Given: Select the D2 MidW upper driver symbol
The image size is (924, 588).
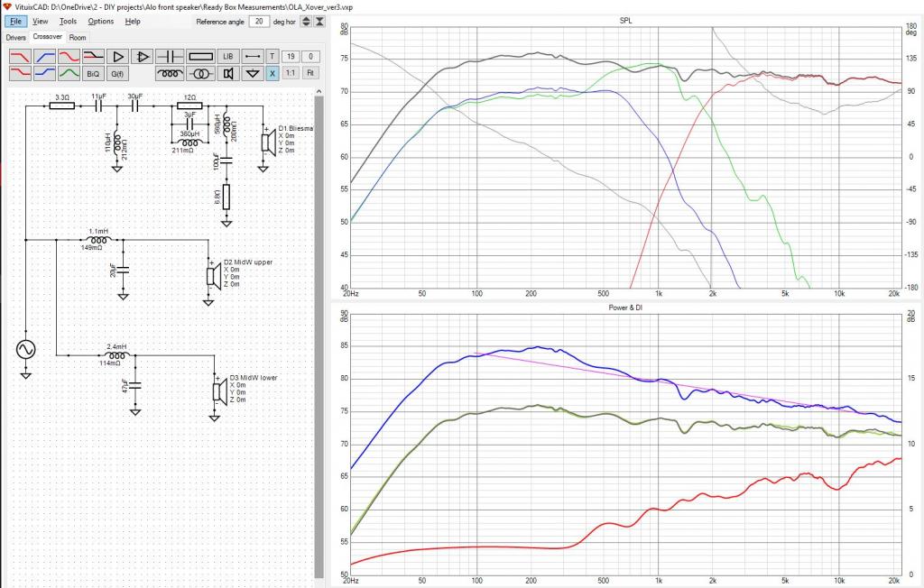Looking at the screenshot, I should [x=213, y=276].
